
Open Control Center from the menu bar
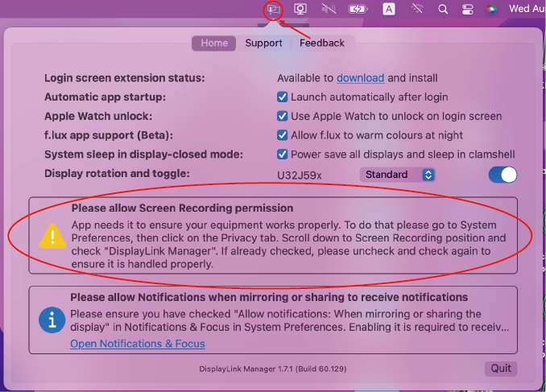(x=468, y=10)
